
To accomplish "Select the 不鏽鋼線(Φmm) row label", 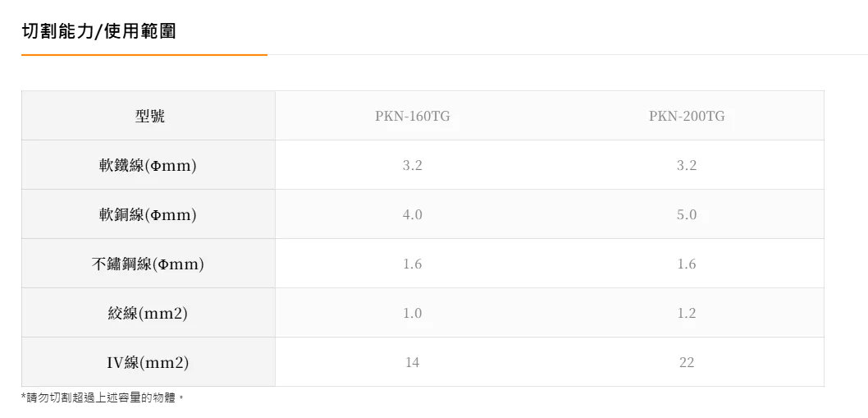I will coord(148,264).
